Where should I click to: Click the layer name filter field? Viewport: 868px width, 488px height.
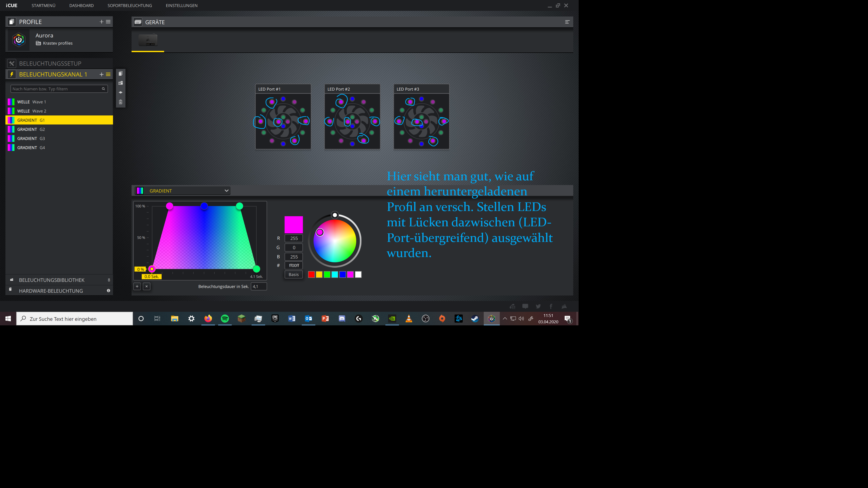[x=56, y=89]
